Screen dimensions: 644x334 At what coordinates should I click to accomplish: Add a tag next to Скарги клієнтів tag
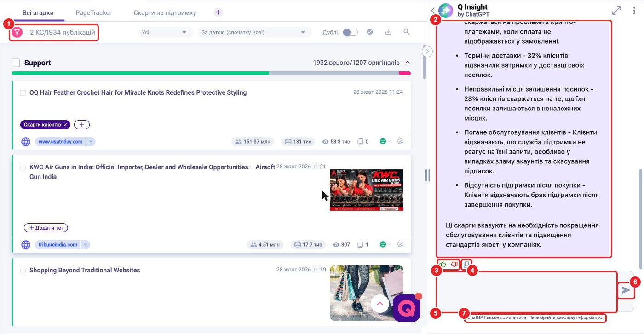click(x=82, y=125)
